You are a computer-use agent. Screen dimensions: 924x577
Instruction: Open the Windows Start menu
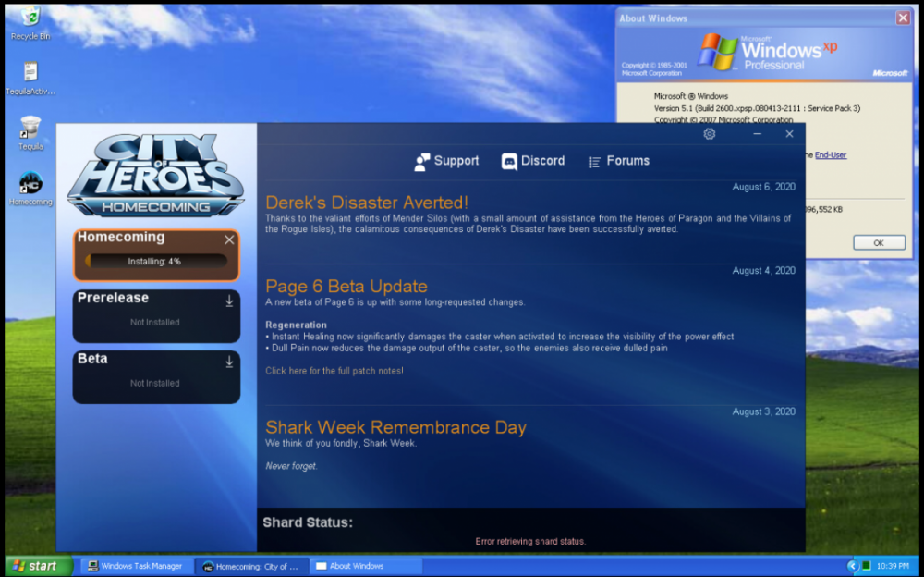(x=34, y=566)
